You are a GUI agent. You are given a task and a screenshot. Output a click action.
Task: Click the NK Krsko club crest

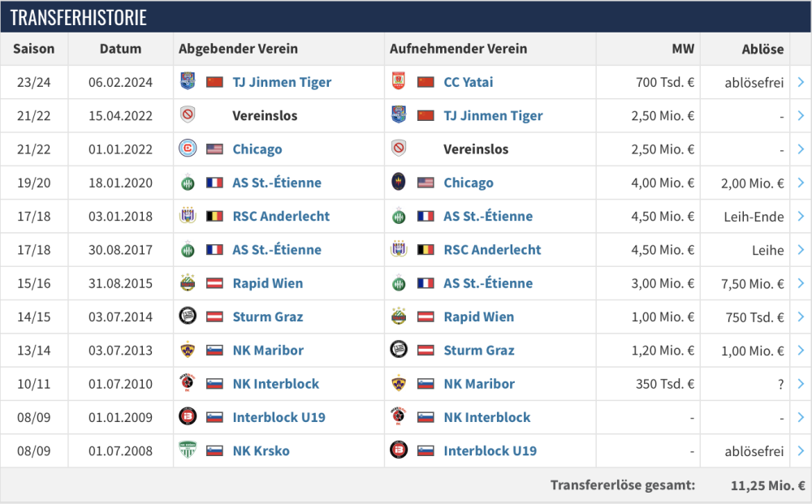(188, 451)
